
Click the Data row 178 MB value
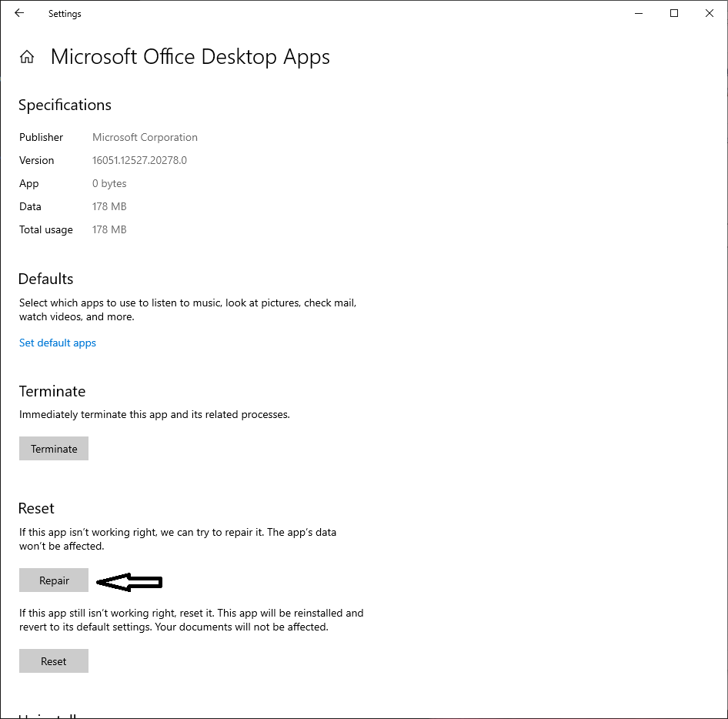coord(109,206)
